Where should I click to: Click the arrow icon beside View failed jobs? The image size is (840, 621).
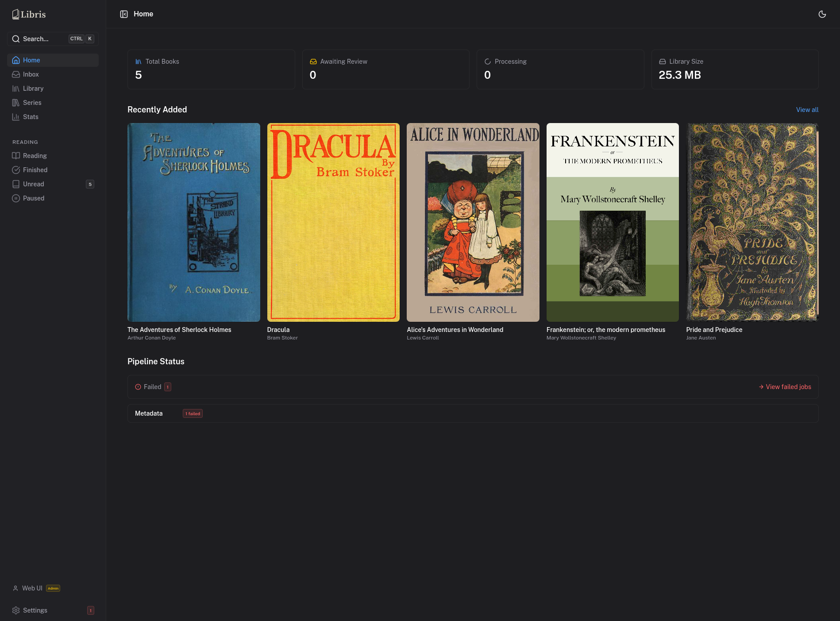coord(761,387)
